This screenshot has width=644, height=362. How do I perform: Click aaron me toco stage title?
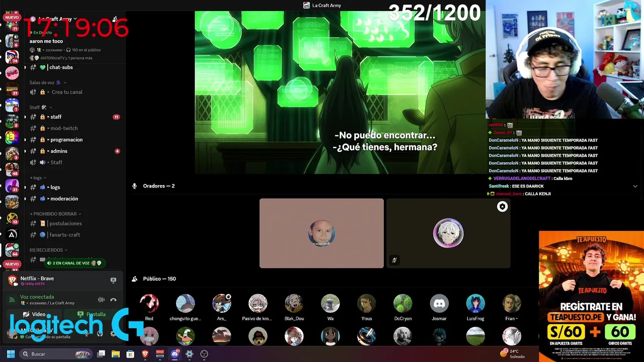tap(46, 41)
